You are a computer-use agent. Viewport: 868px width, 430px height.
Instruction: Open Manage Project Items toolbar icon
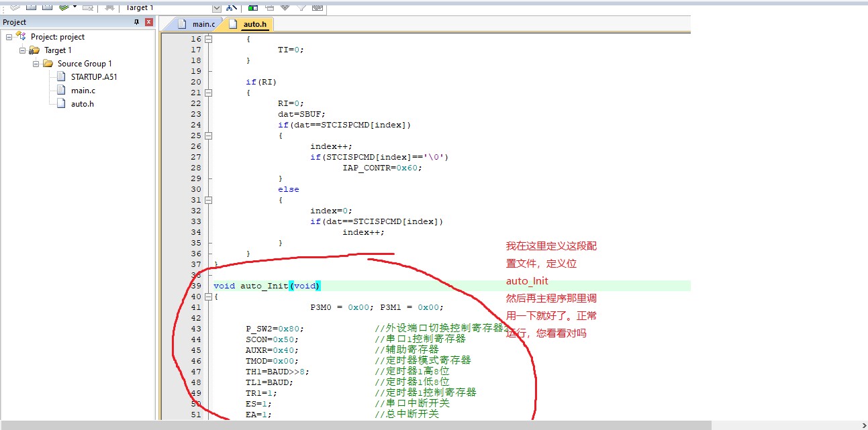click(253, 7)
